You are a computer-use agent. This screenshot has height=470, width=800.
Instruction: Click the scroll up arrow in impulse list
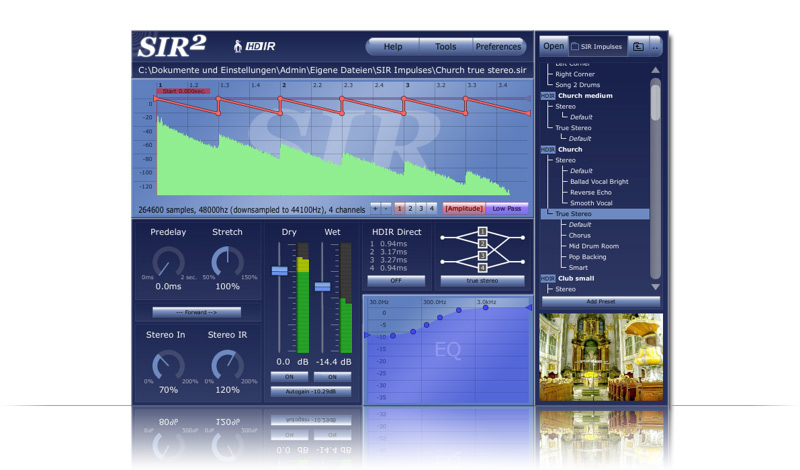tap(655, 70)
